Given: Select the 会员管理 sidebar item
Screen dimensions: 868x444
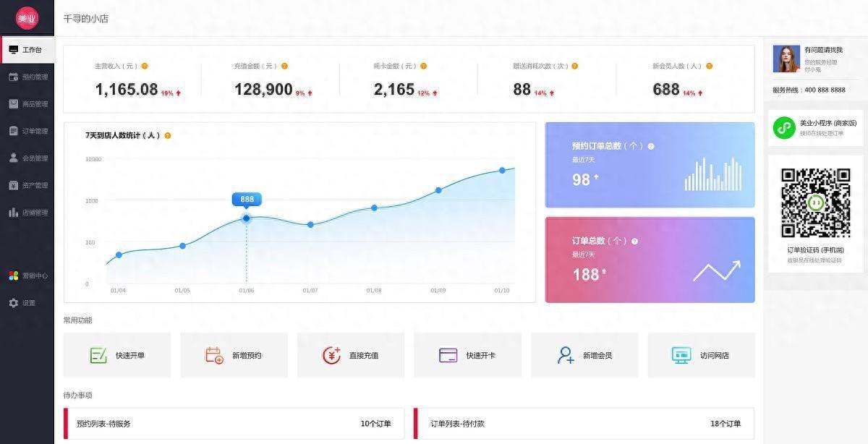Looking at the screenshot, I should (28, 158).
